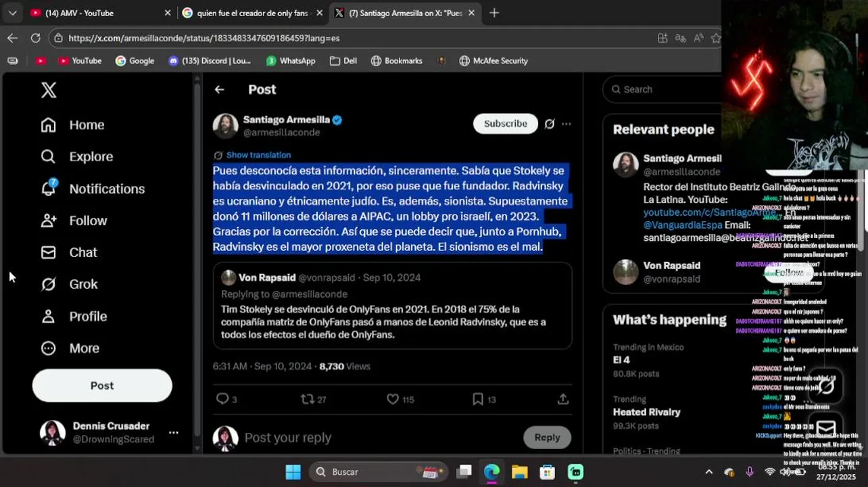Open Chat in the X sidebar

coord(69,252)
